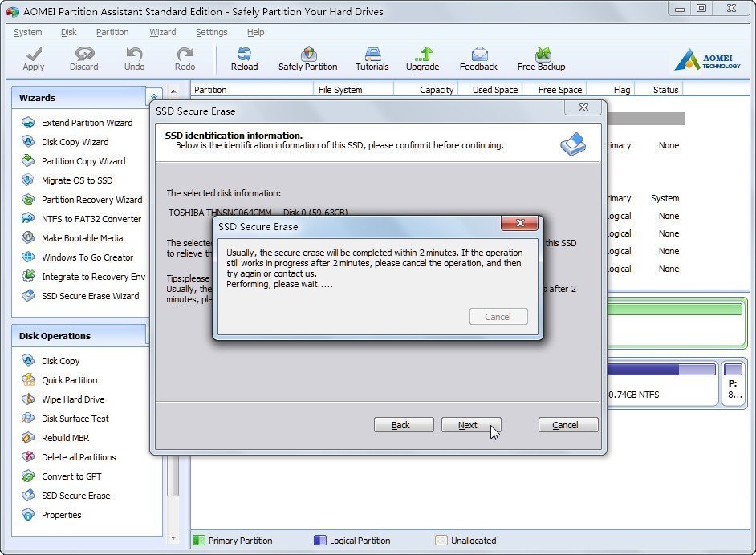The height and width of the screenshot is (555, 756).
Task: Sort by the Partition column header
Action: point(252,90)
